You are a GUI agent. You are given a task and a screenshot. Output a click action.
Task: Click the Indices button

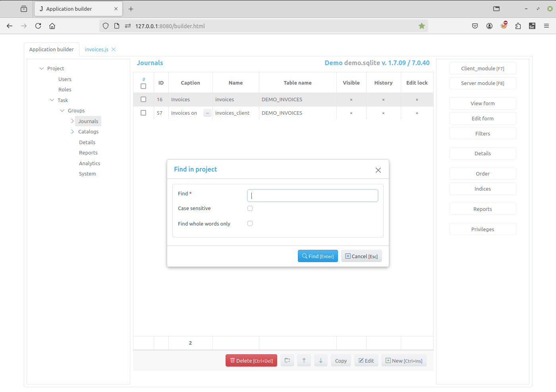(483, 189)
